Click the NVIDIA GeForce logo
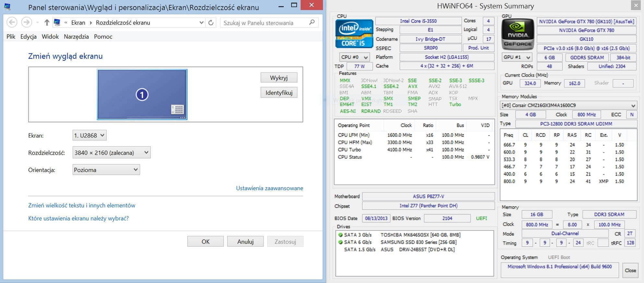This screenshot has height=283, width=644. point(518,34)
